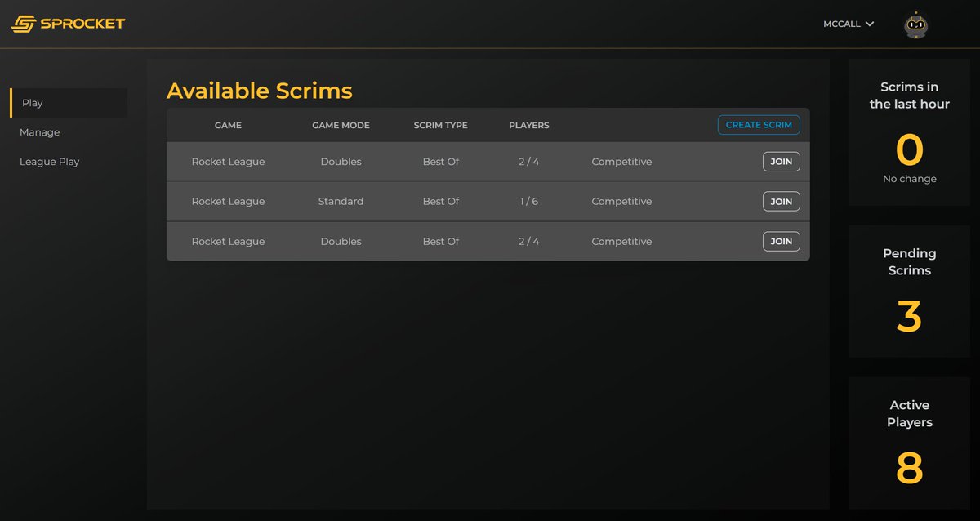Click Competitive in the Standard row
The width and height of the screenshot is (980, 521).
click(621, 202)
